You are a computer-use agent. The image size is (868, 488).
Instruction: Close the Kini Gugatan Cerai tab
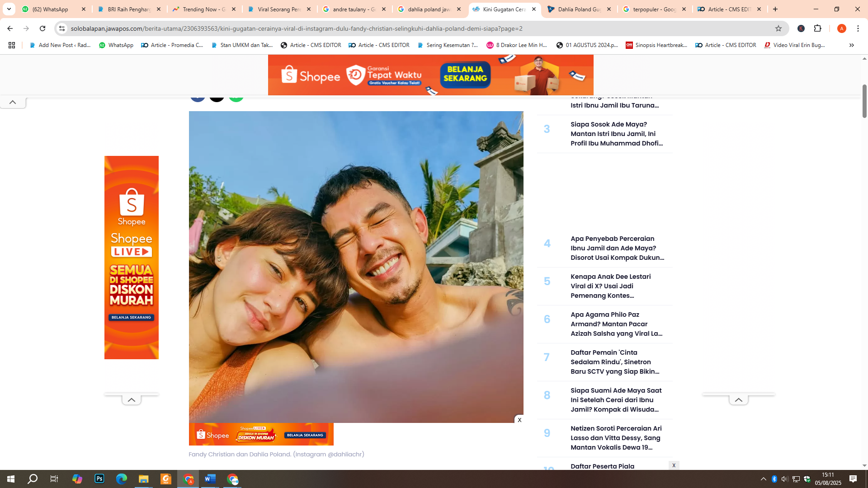[534, 9]
